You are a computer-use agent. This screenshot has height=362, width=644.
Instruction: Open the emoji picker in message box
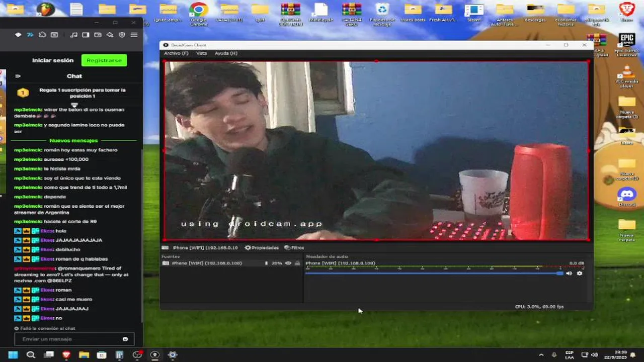pos(125,339)
